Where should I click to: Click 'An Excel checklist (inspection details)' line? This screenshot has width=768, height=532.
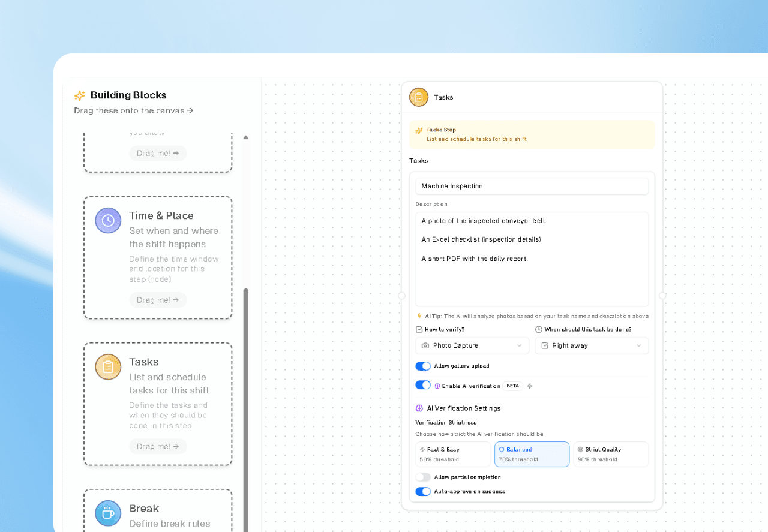[482, 239]
